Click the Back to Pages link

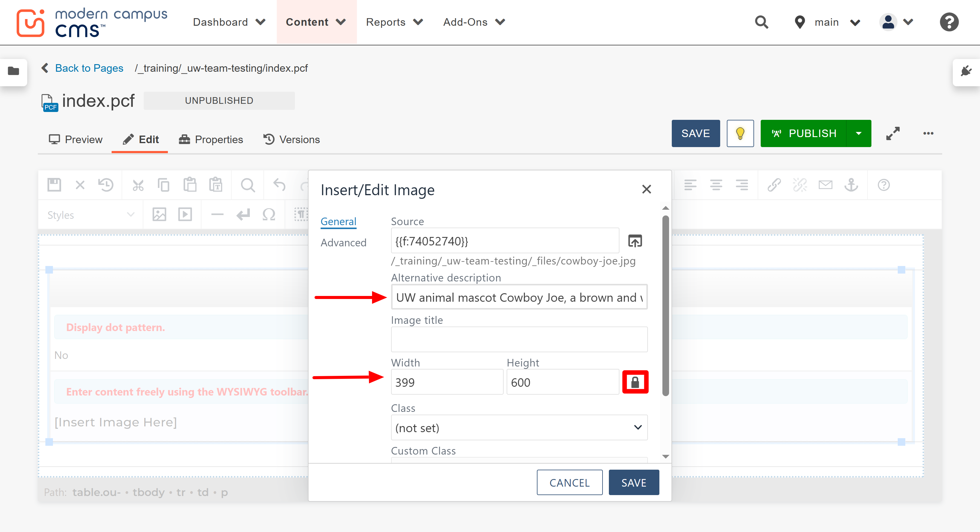[90, 68]
